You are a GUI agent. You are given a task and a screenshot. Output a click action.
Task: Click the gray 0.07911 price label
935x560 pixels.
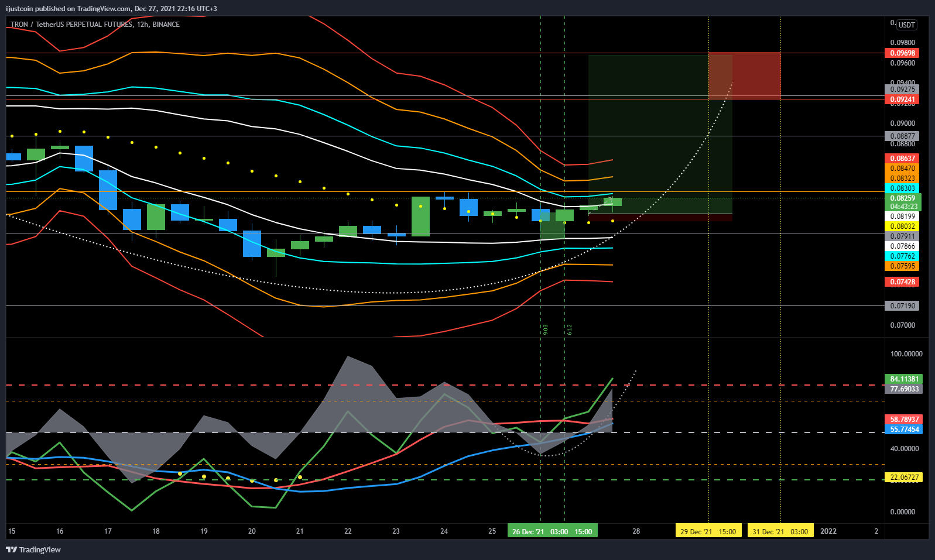point(902,236)
